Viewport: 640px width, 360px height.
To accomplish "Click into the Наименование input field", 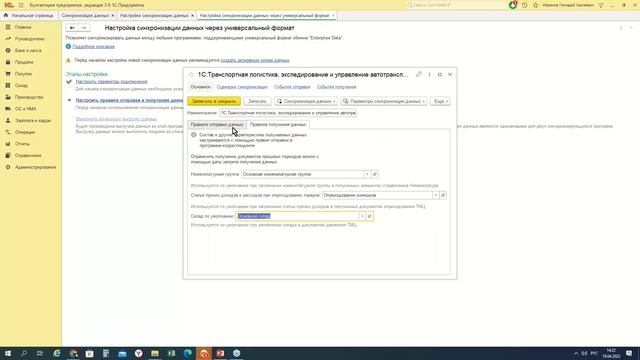I will pos(288,113).
